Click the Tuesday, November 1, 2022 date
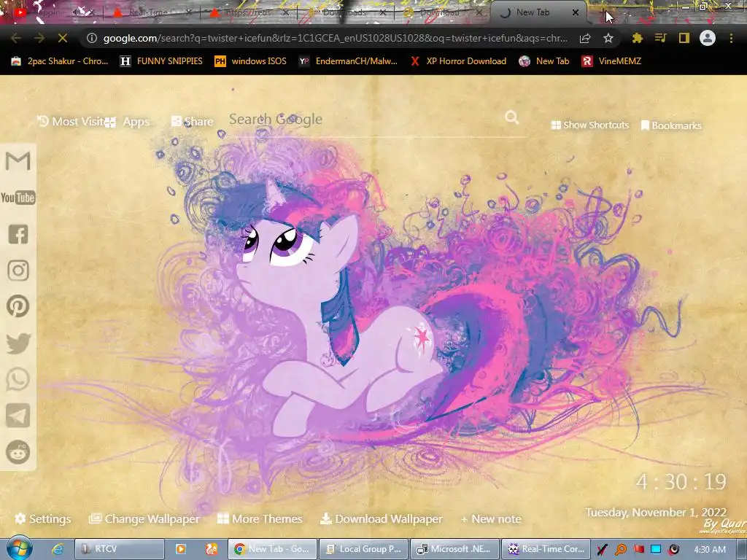The image size is (747, 560). [x=656, y=513]
